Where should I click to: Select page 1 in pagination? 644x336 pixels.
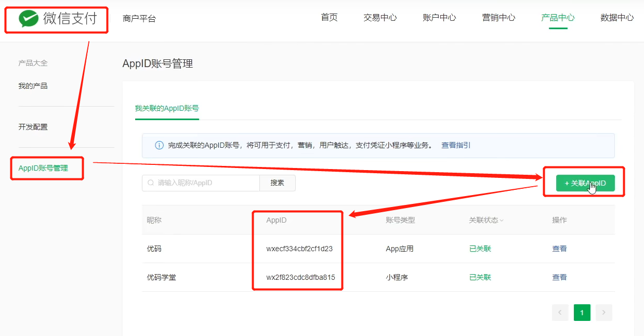pos(582,313)
